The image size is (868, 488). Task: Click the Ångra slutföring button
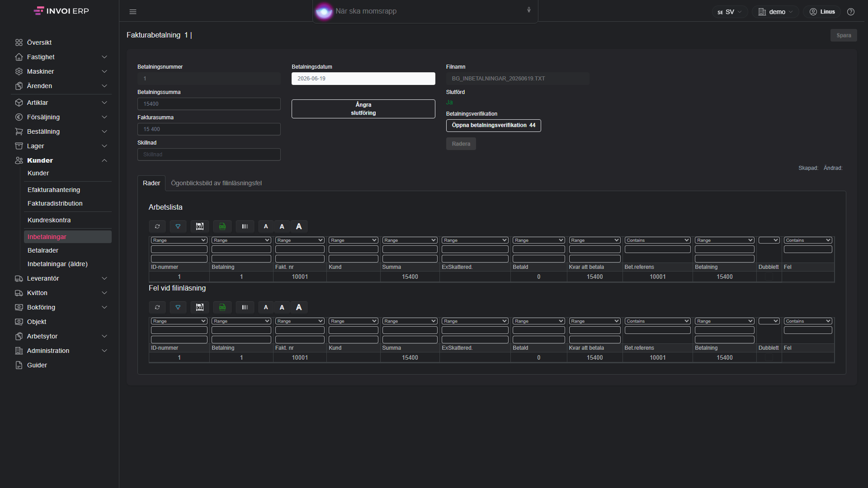click(x=363, y=109)
